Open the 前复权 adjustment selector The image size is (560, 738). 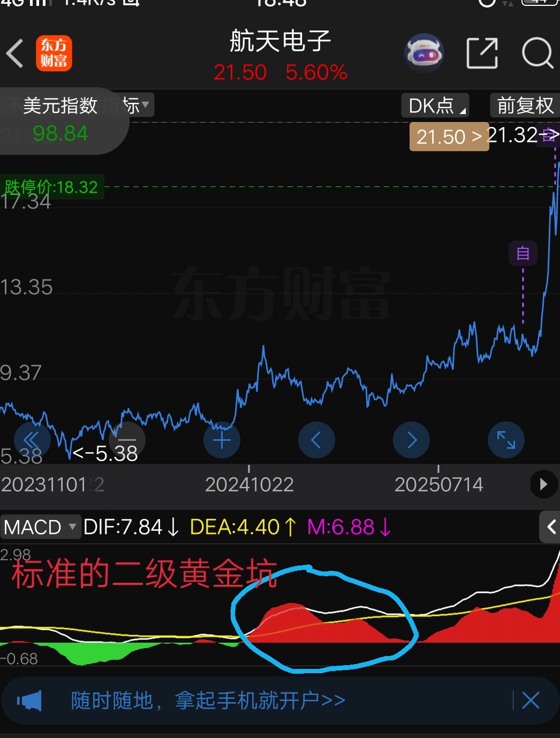click(525, 106)
